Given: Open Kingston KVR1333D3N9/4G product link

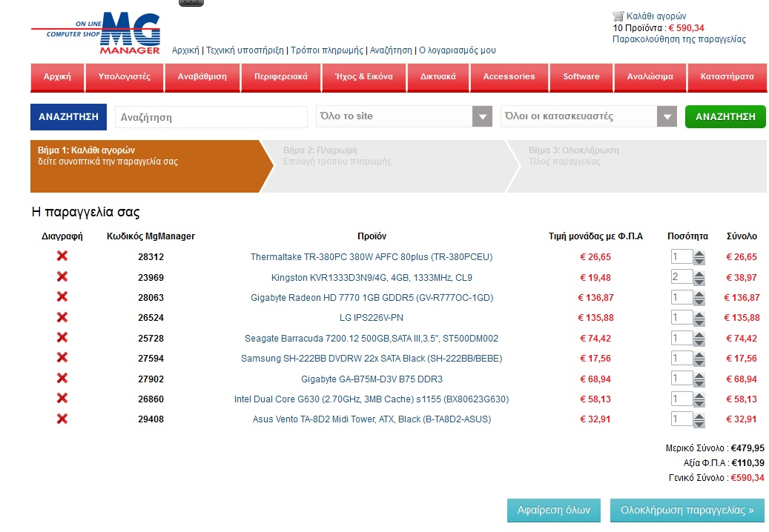Looking at the screenshot, I should 372,277.
